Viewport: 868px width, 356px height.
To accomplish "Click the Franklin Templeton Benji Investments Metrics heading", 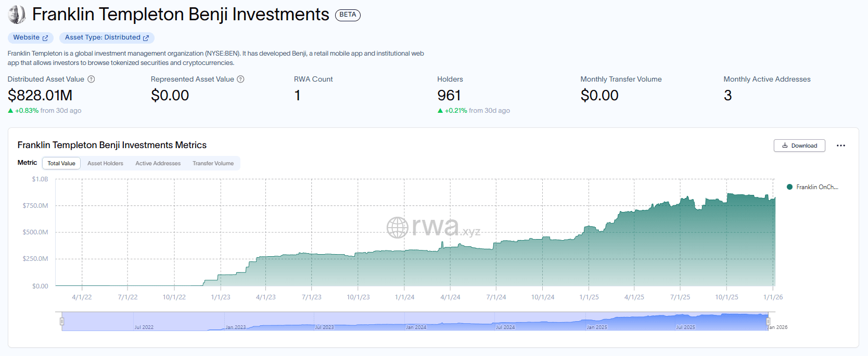I will coord(112,145).
